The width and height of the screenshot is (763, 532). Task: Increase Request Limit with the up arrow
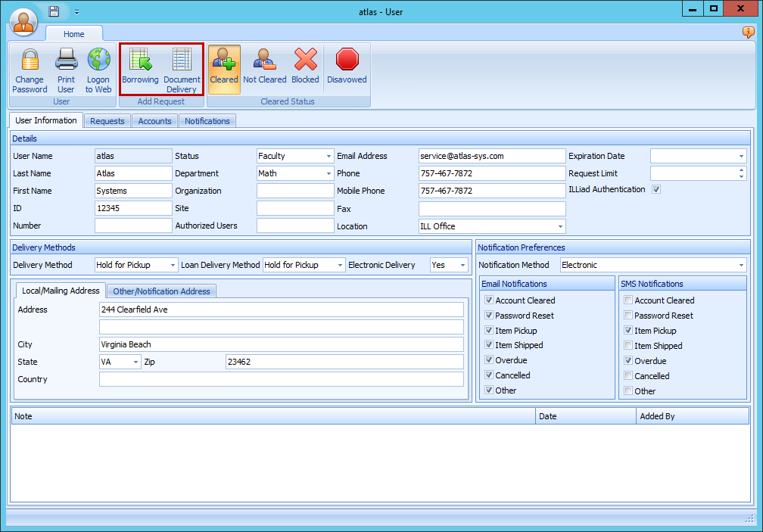(740, 170)
